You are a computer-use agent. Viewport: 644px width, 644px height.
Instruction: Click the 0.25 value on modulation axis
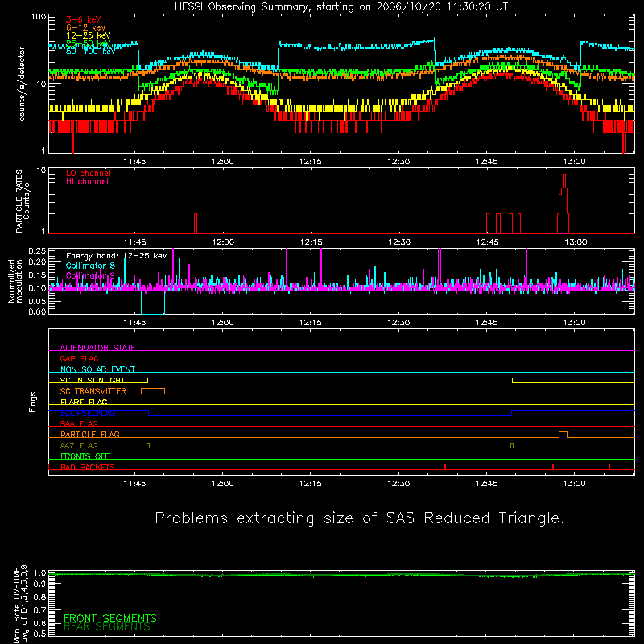tap(37, 250)
